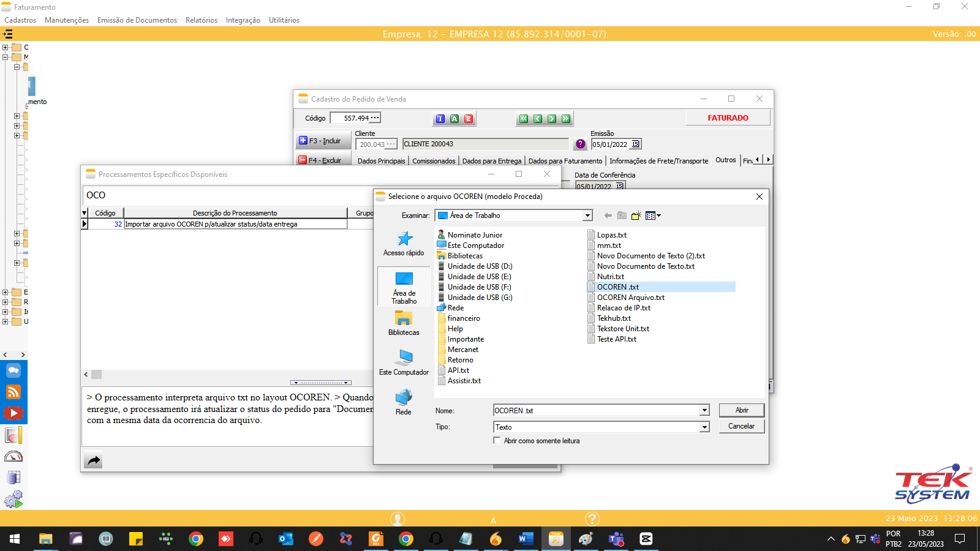This screenshot has width=980, height=551.
Task: Select file Relacao de IP.txt
Action: tap(624, 308)
